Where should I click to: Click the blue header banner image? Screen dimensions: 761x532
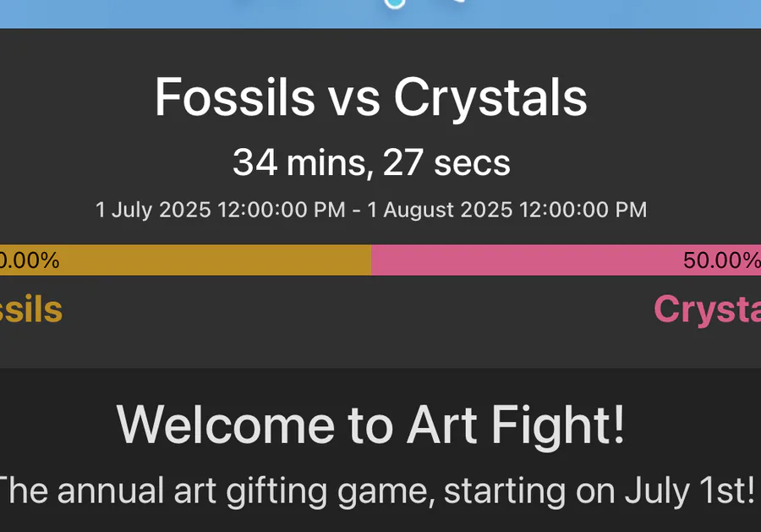click(x=380, y=14)
